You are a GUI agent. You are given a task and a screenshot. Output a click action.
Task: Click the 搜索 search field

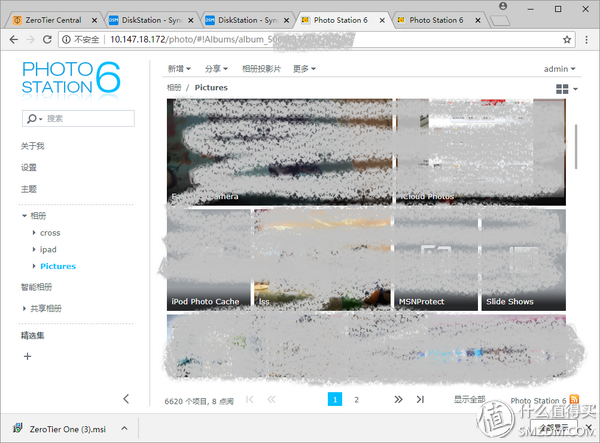tap(78, 119)
